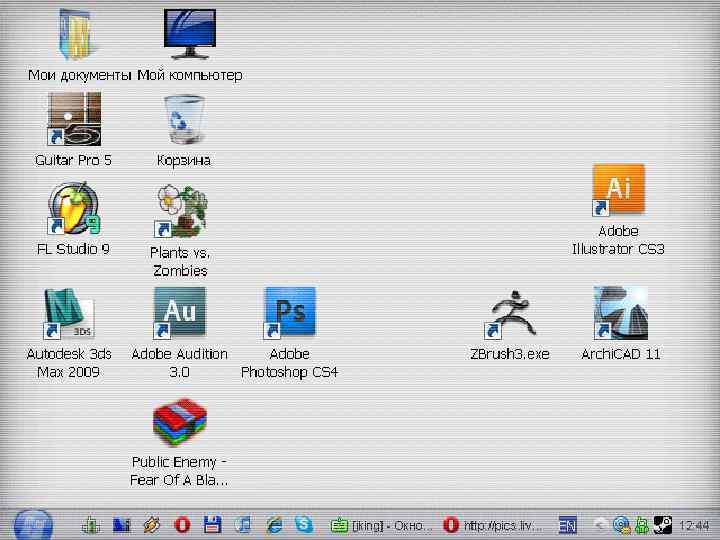Click the blue disc tray icon

621,525
